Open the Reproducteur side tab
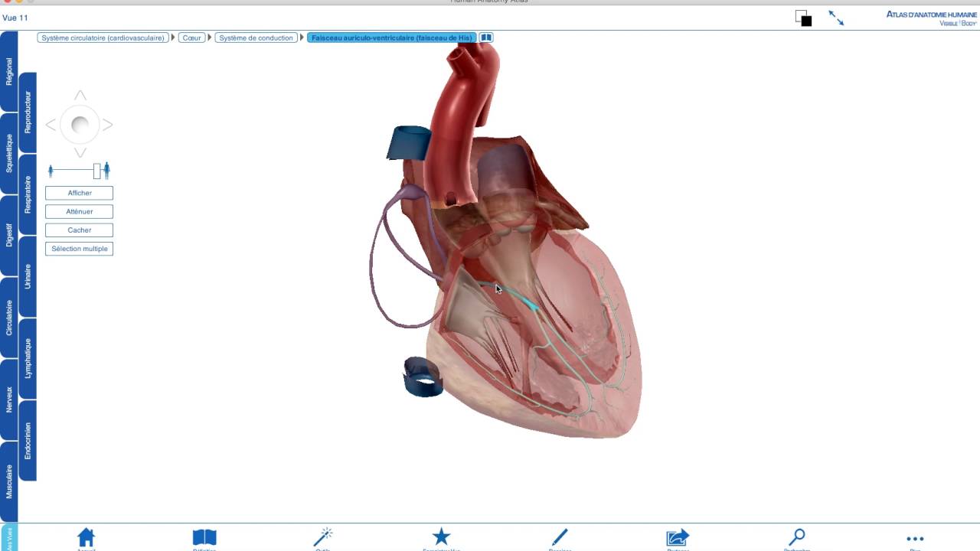The height and width of the screenshot is (551, 980). coord(28,112)
